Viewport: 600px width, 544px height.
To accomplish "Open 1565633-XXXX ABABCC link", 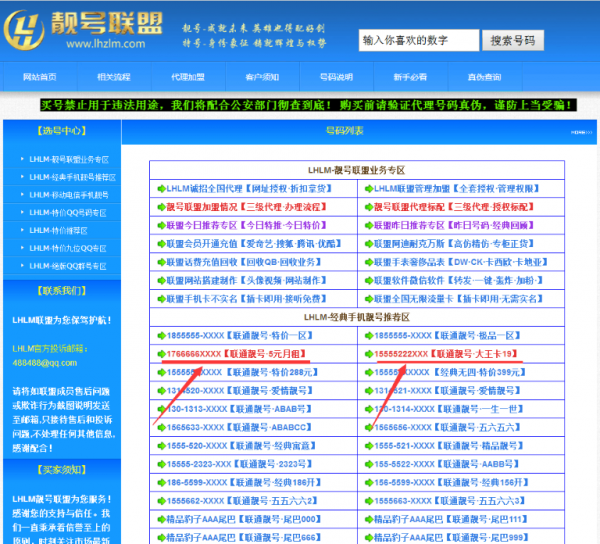I will pos(240,427).
